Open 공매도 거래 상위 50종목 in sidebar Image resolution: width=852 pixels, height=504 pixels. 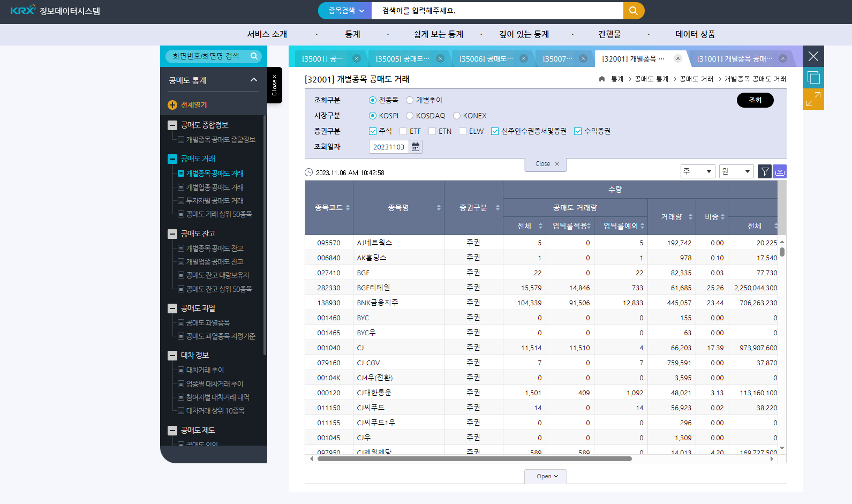(219, 214)
